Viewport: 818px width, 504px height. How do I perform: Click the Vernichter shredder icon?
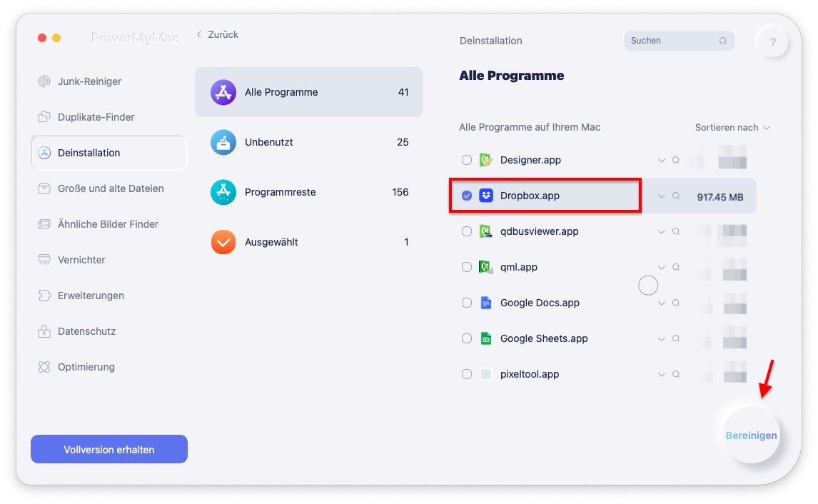pyautogui.click(x=44, y=260)
